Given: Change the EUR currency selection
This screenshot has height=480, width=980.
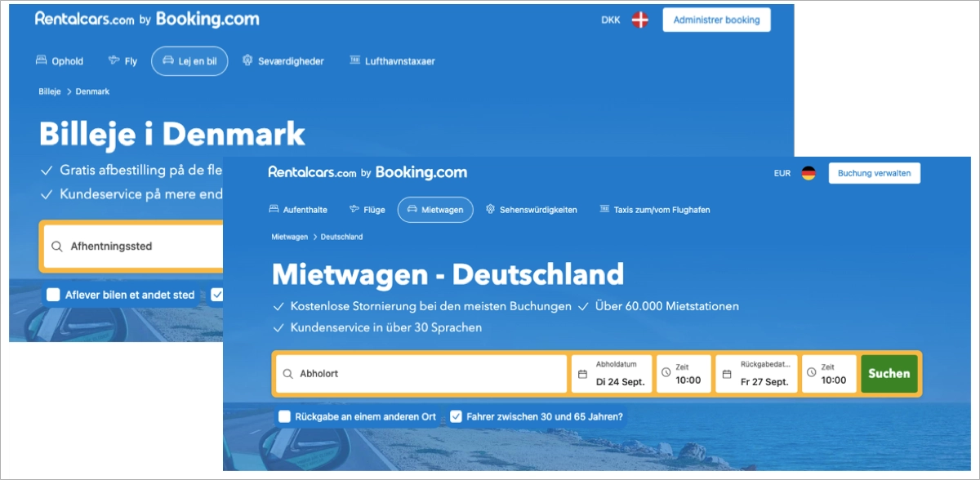Looking at the screenshot, I should click(x=782, y=173).
